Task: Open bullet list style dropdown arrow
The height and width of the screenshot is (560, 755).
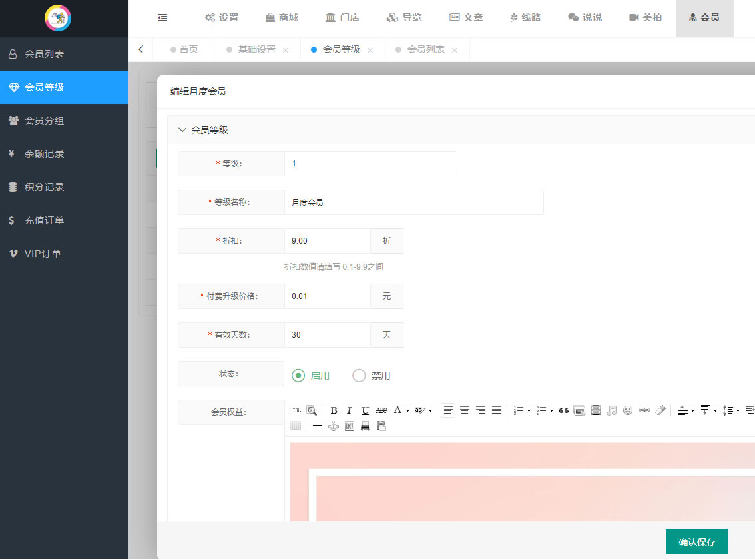Action: point(551,411)
